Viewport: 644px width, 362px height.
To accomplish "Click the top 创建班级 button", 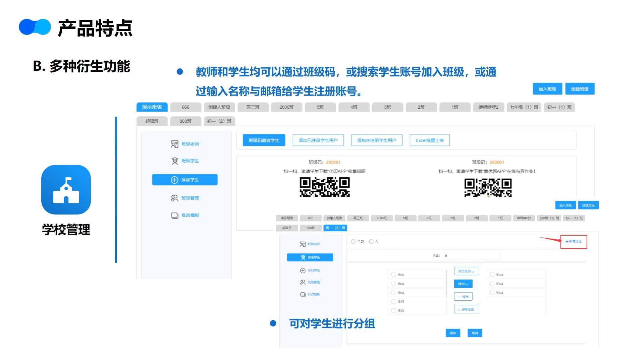I will pos(580,89).
